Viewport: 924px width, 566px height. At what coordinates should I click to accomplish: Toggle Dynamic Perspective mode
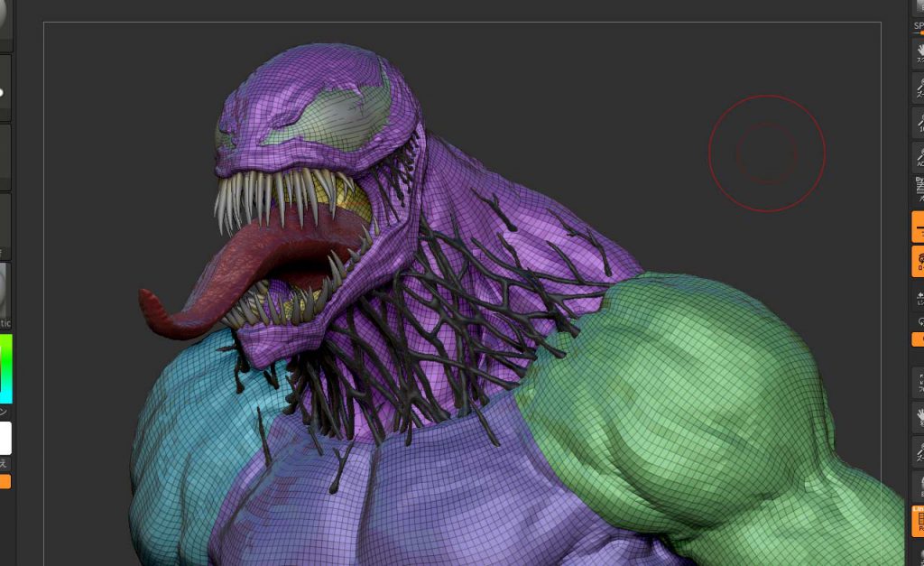[x=918, y=190]
